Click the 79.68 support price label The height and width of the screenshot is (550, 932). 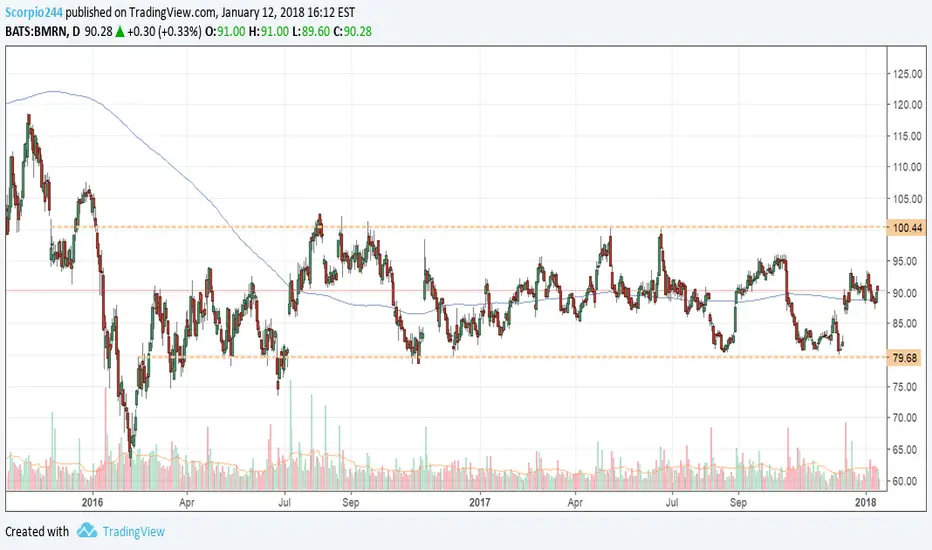(905, 358)
